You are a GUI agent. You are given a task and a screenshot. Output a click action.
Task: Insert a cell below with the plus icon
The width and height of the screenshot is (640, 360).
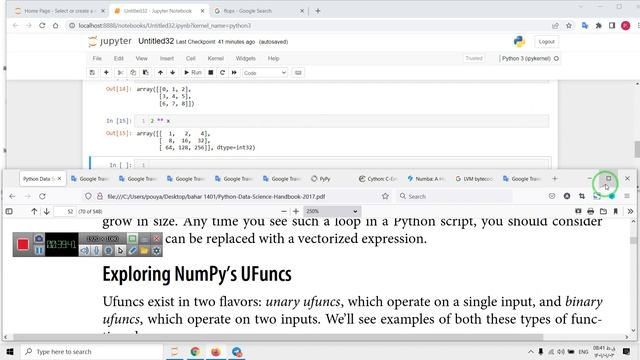(x=106, y=73)
